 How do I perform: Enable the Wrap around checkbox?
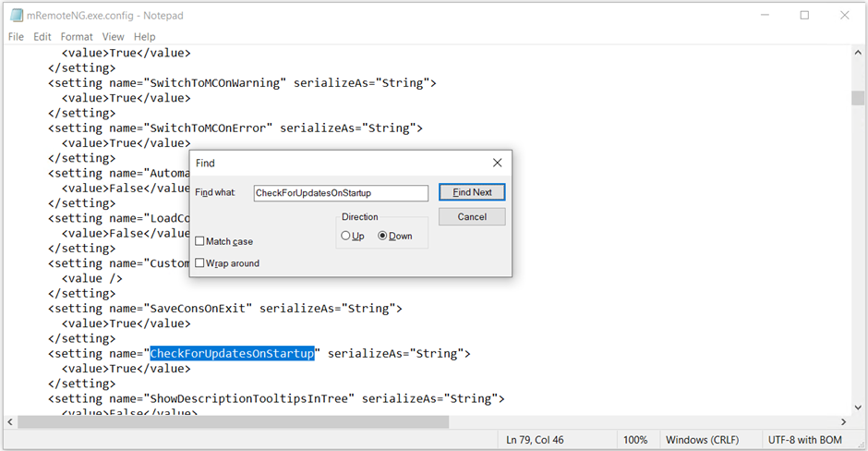pos(199,262)
